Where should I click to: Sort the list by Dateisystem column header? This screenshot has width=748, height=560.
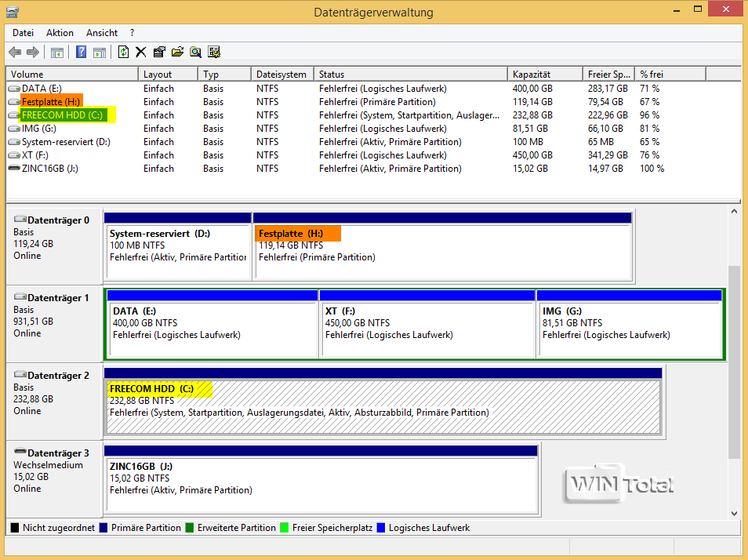[281, 74]
